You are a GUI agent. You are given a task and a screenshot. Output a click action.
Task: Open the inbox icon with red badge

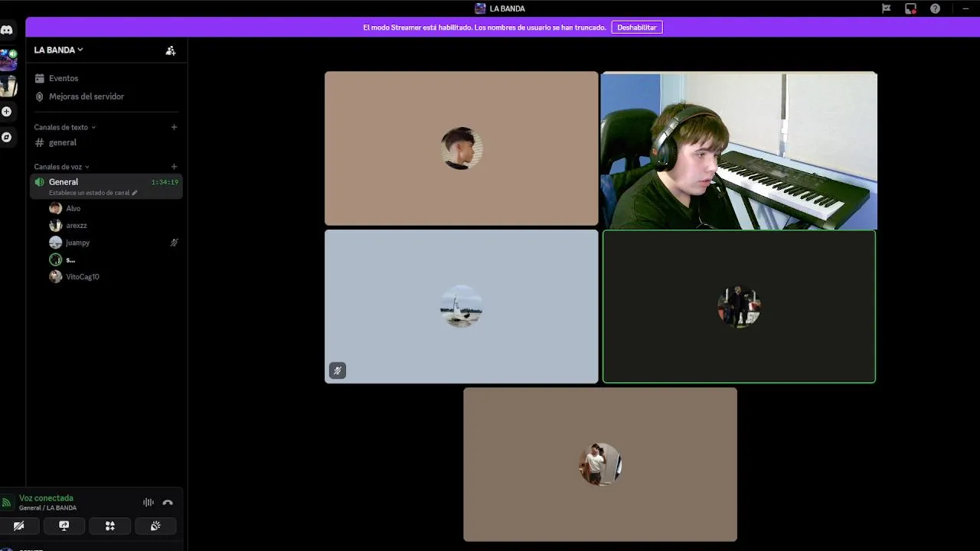(910, 8)
